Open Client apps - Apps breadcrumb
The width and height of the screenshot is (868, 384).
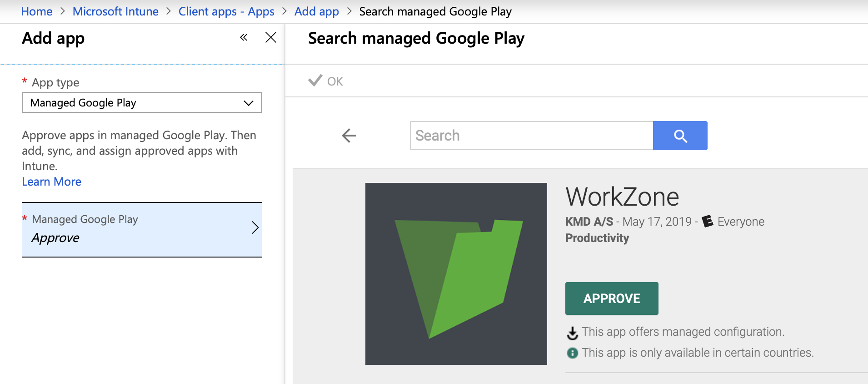pos(226,11)
